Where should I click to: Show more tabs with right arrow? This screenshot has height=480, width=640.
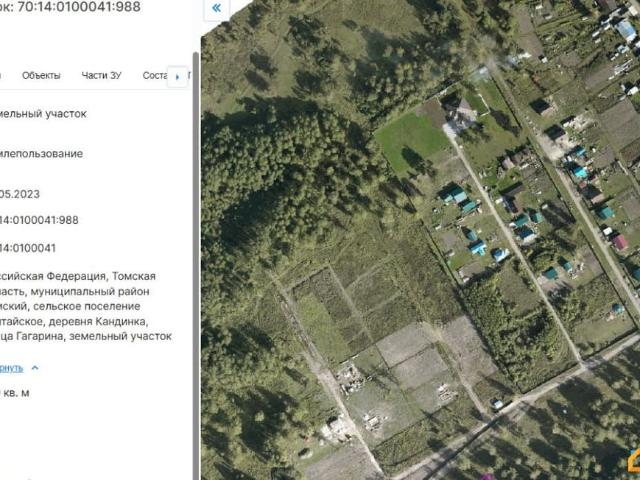(x=178, y=77)
